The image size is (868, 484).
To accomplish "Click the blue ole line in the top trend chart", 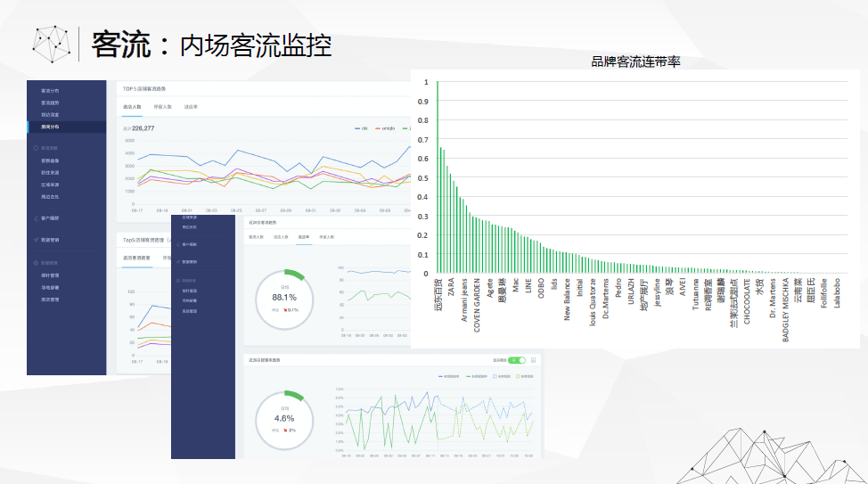I will coord(238,150).
